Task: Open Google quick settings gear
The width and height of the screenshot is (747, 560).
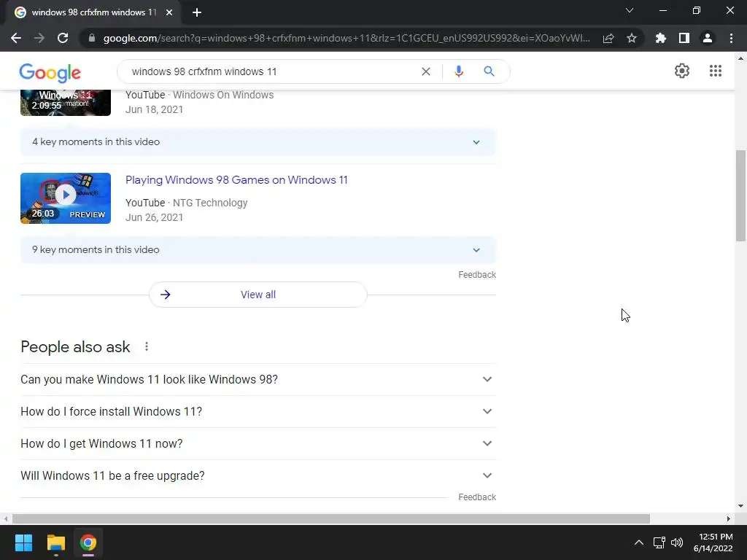Action: (x=682, y=71)
